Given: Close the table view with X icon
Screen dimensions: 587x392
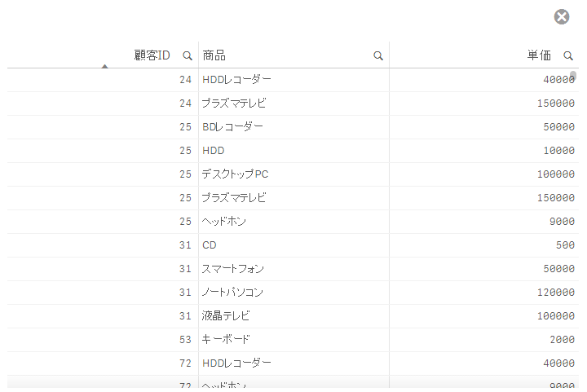Looking at the screenshot, I should 562,17.
